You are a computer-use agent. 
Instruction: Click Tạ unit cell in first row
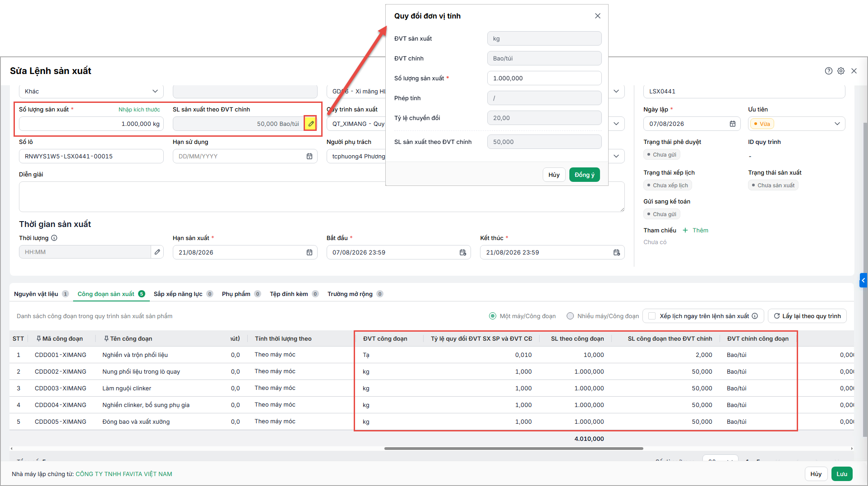click(389, 355)
